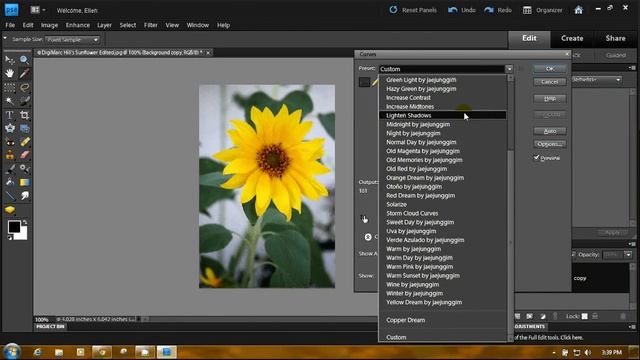
Task: Click the Redo button
Action: (498, 10)
